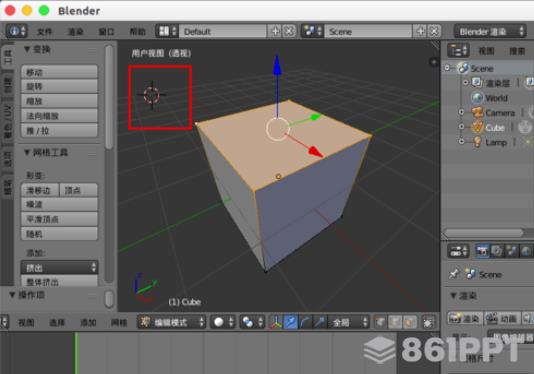Toggle the 3D manipulator axis icon
The image size is (534, 374).
pyautogui.click(x=276, y=322)
